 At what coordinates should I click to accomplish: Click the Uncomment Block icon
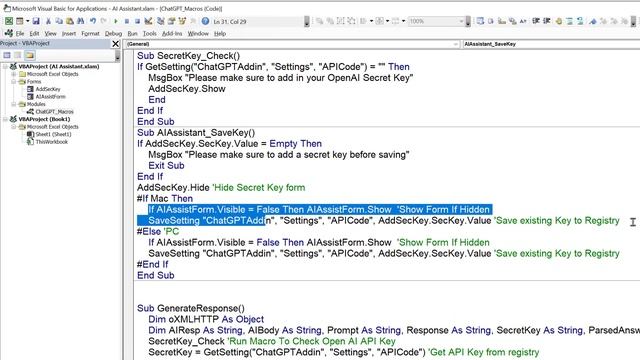coord(580,21)
